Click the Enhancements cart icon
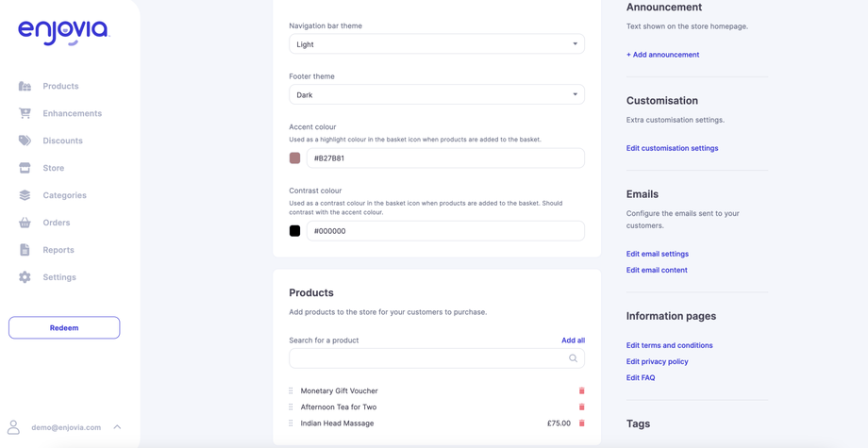This screenshot has height=448, width=868. (25, 113)
